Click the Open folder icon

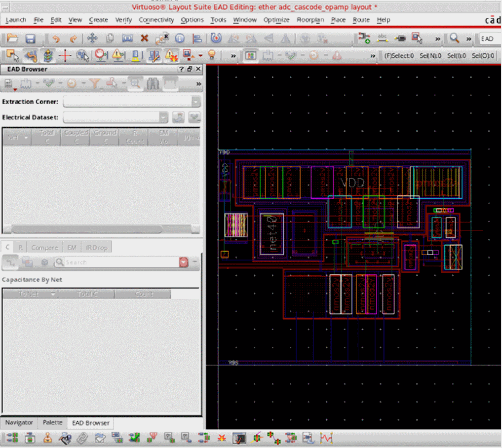coord(12,38)
